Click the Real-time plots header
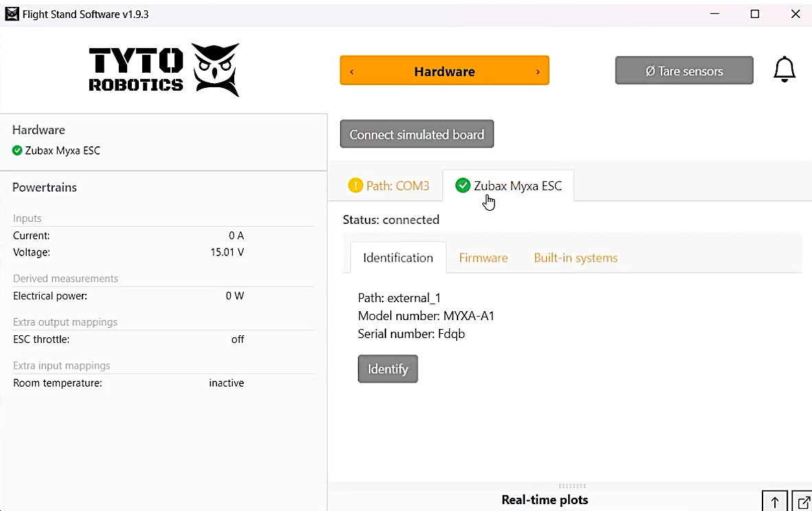812x511 pixels. tap(545, 499)
